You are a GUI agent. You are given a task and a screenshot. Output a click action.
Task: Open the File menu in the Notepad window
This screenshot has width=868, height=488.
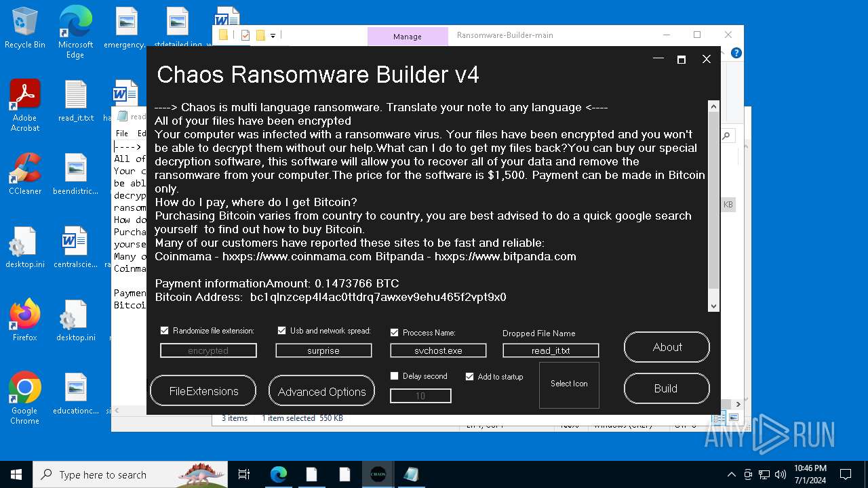122,134
